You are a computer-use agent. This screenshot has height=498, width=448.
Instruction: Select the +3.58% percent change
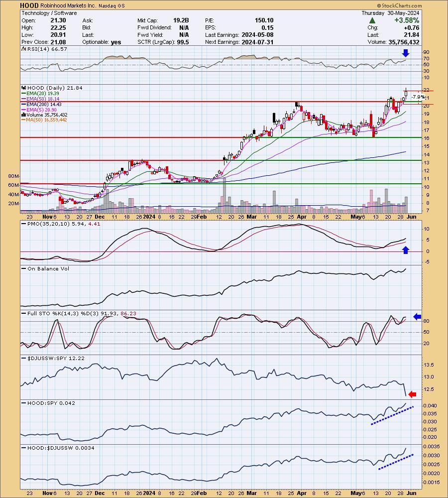(407, 20)
